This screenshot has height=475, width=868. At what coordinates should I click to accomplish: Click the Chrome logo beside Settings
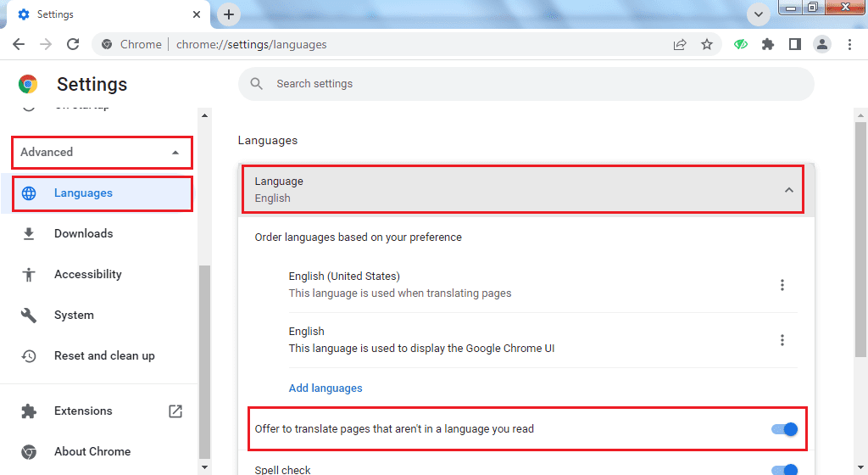[28, 84]
